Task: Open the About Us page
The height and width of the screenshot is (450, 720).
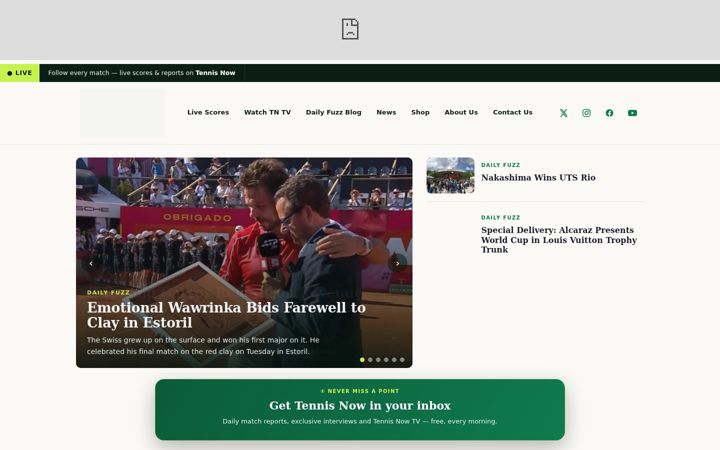Action: click(461, 112)
